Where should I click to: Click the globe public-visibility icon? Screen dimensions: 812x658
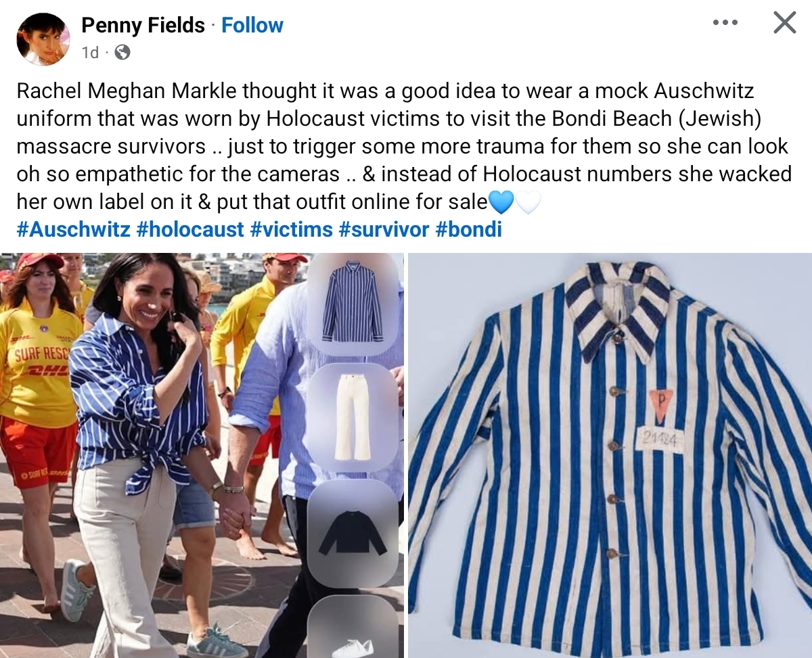122,52
